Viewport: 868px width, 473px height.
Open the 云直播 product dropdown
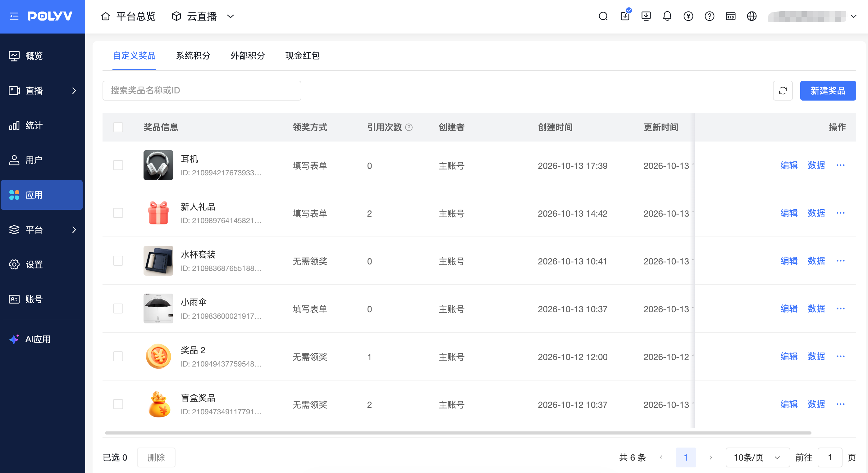tap(203, 16)
